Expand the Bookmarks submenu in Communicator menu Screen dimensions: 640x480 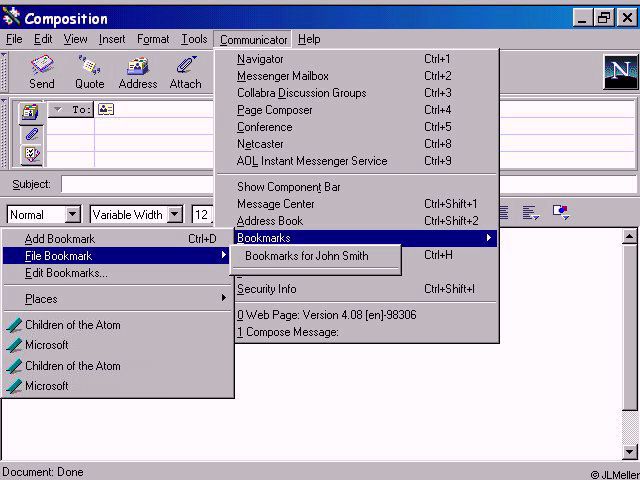[x=366, y=238]
